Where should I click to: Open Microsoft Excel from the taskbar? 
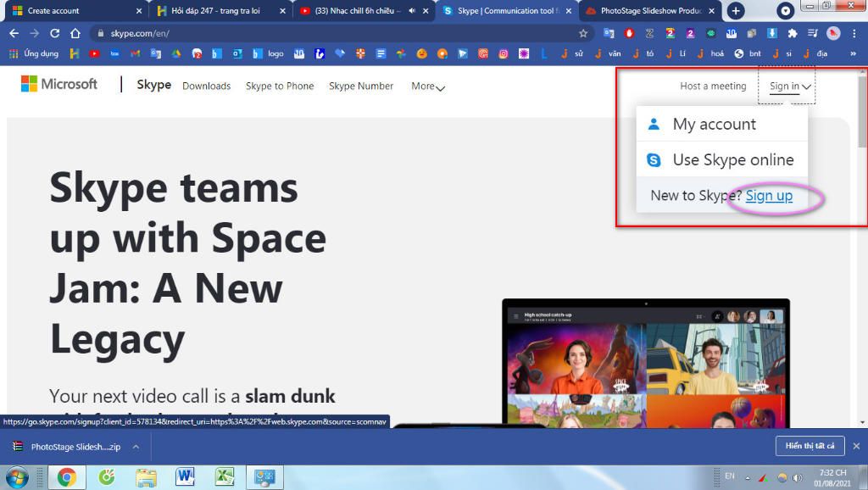click(x=225, y=476)
